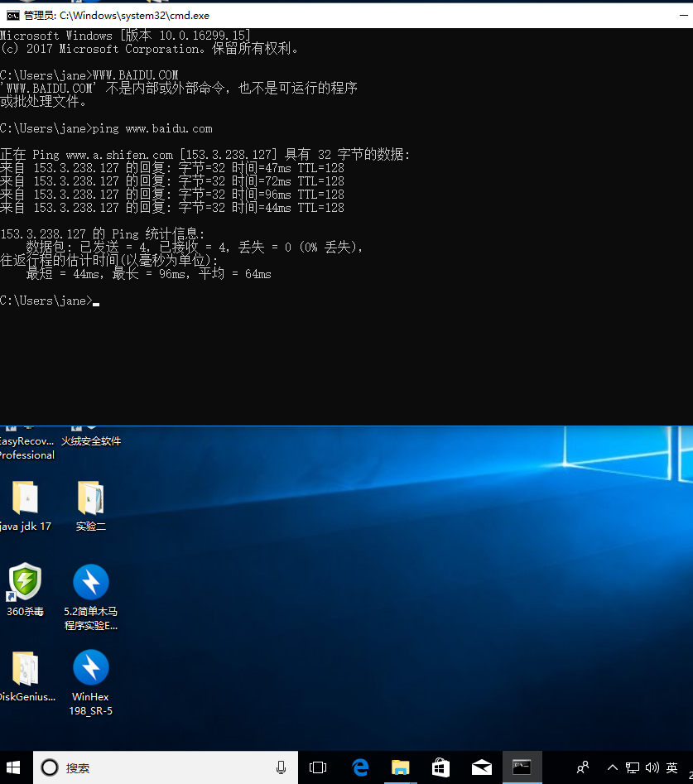
Task: Select the WinHex 198_SR-5 archive icon
Action: pos(91,668)
